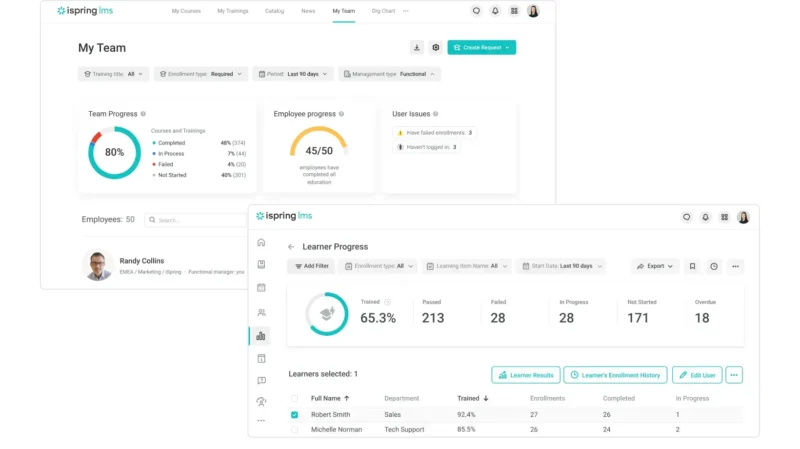Click notification bell in Learner Progress window header

click(706, 217)
